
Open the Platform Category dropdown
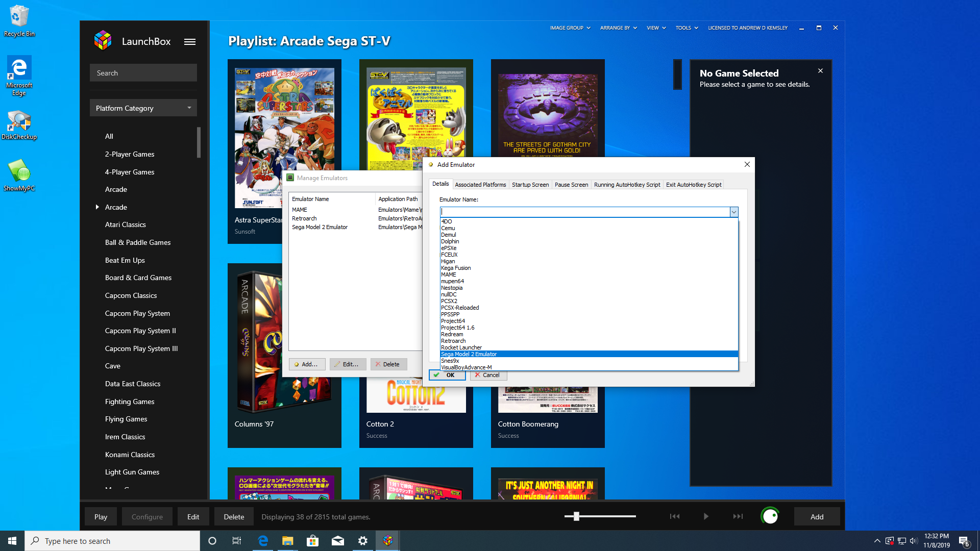pyautogui.click(x=143, y=108)
